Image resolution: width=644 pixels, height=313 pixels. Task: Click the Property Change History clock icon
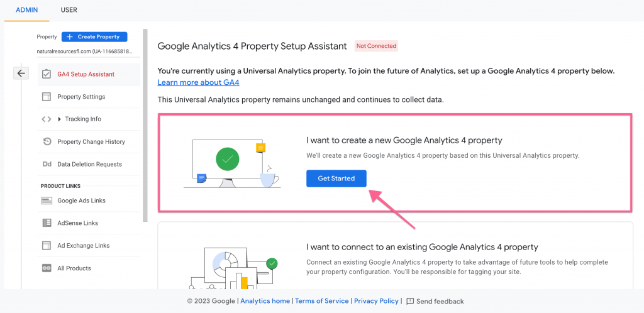[x=47, y=141]
